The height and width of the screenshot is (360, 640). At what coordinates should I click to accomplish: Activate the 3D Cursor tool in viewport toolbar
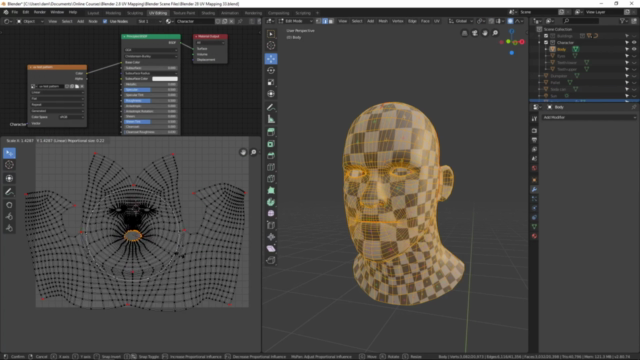(271, 46)
